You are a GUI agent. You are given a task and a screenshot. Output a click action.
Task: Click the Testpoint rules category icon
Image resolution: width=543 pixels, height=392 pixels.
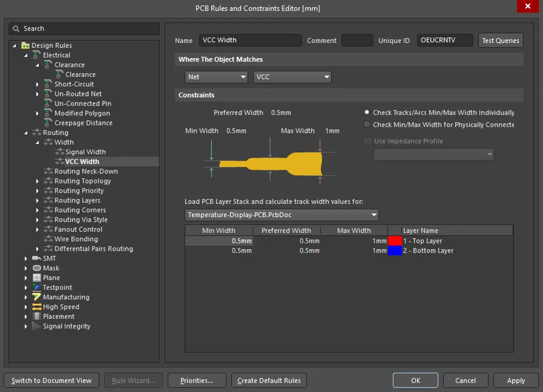coord(37,287)
